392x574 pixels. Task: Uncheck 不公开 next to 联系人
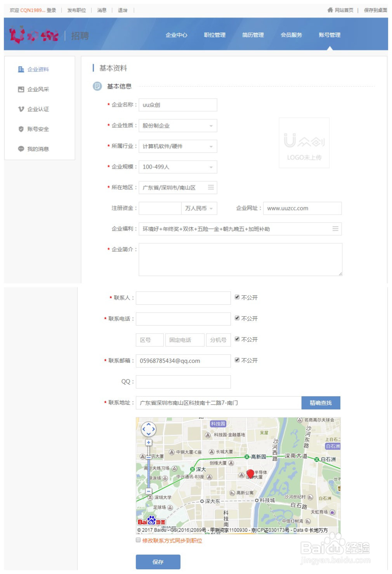point(237,297)
